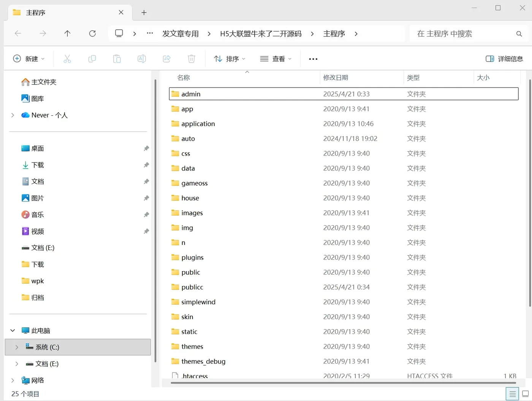Switch to large thumbnails view icon in status bar
532x401 pixels.
click(x=526, y=394)
